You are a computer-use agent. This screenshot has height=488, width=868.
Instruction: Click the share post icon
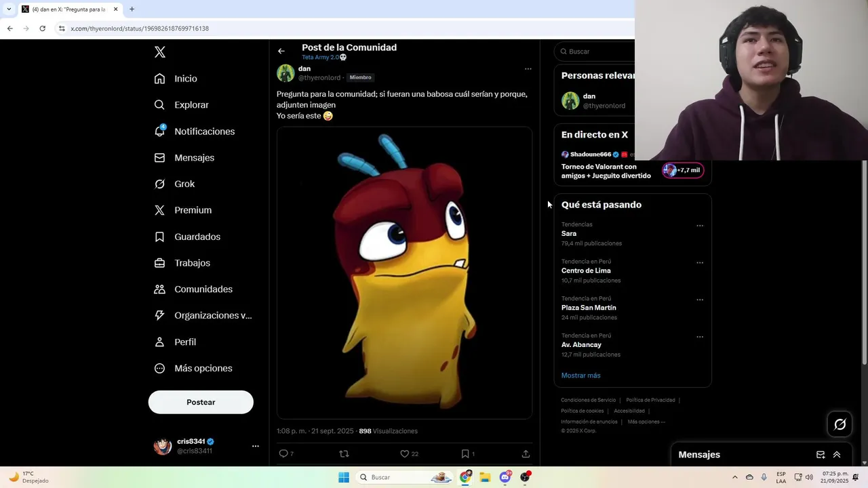(526, 453)
